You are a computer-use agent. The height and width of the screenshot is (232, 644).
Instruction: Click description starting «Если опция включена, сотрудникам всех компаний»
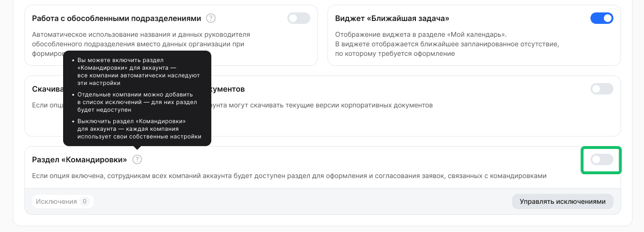289,176
